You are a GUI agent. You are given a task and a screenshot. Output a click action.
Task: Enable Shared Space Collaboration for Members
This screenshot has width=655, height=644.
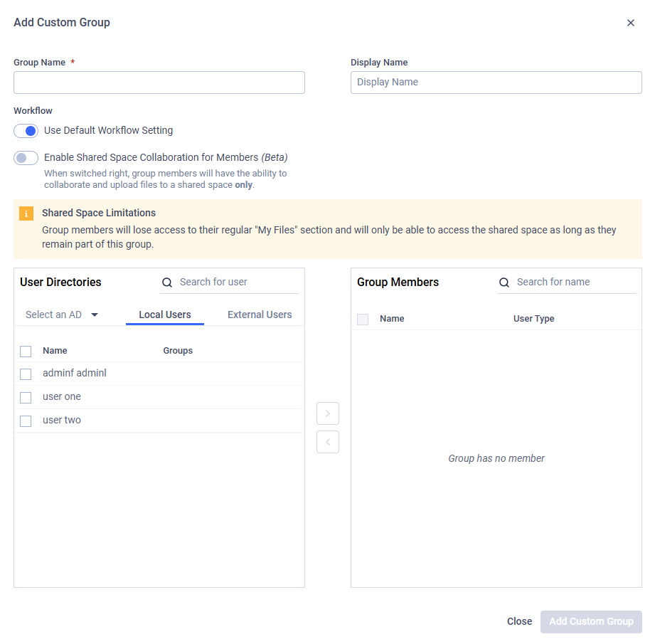click(26, 157)
